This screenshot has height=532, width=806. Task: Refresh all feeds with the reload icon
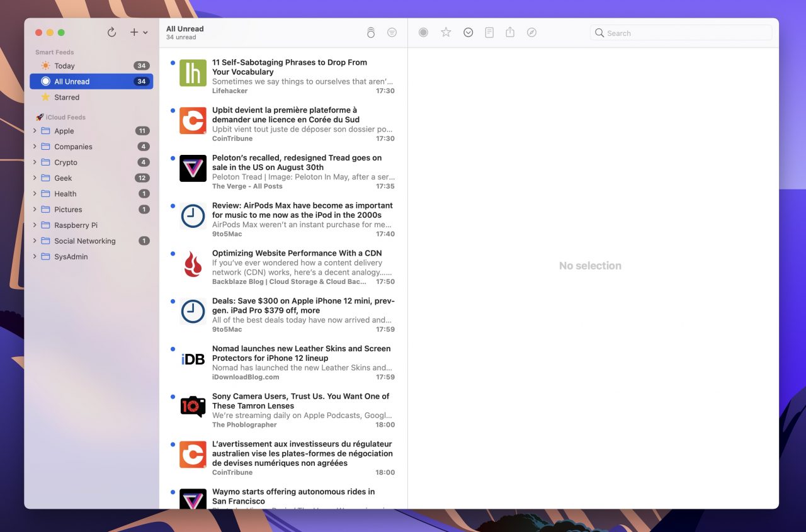pos(111,32)
